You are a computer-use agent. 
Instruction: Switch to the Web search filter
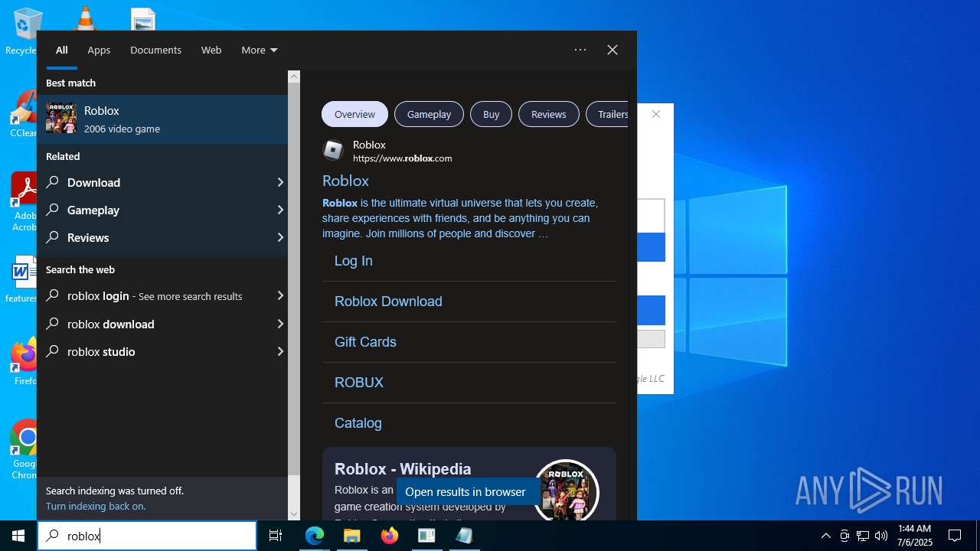(211, 50)
